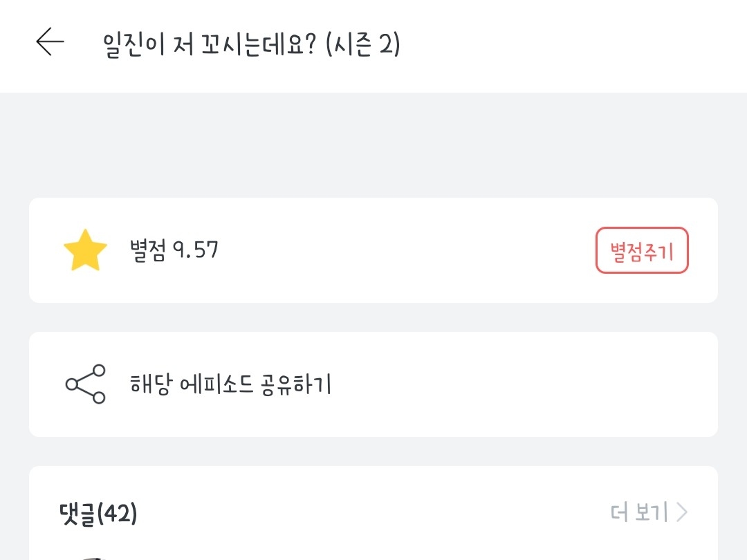Screen dimensions: 747x560
Task: Click the (시즌 2) part of the title
Action: tap(362, 45)
